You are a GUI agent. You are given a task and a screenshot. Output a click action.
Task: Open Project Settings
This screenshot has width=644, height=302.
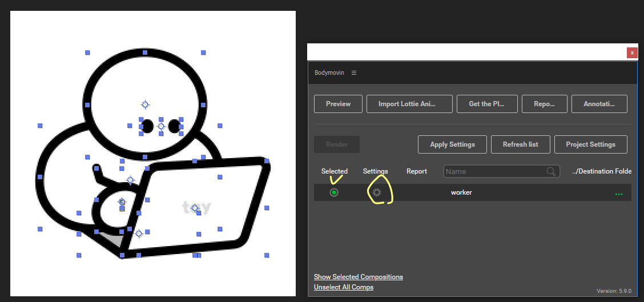[x=590, y=144]
